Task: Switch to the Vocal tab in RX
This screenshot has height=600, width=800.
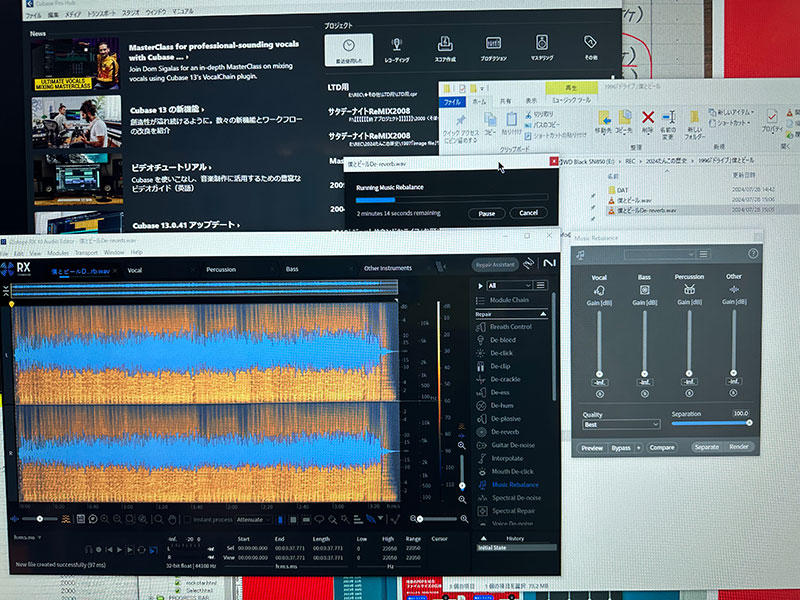Action: point(135,270)
